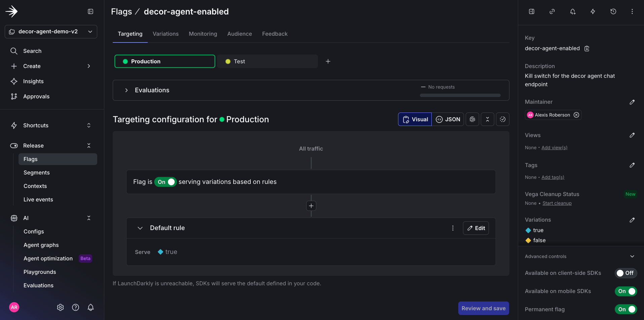This screenshot has height=320, width=644.
Task: Open project dropdown decor-agent-demo-v2
Action: [x=51, y=32]
